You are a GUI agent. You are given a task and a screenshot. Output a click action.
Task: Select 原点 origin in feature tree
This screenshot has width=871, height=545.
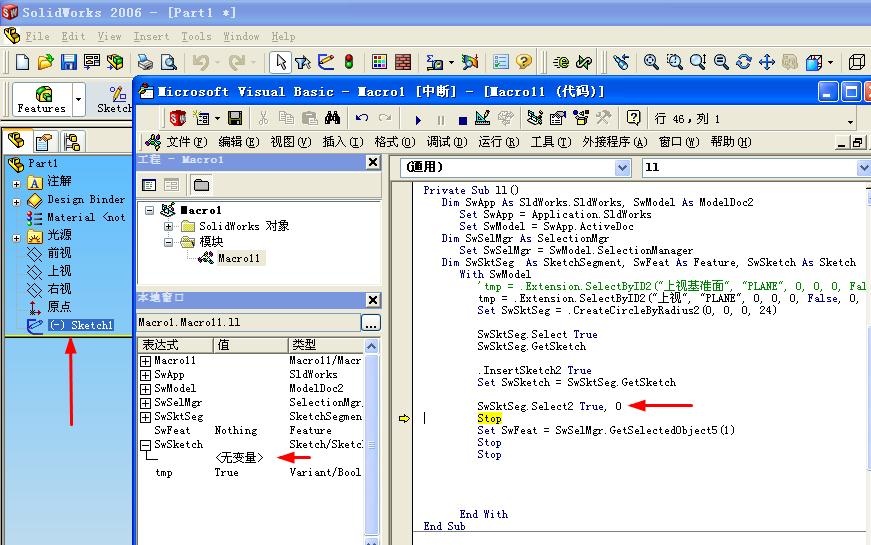pyautogui.click(x=59, y=307)
